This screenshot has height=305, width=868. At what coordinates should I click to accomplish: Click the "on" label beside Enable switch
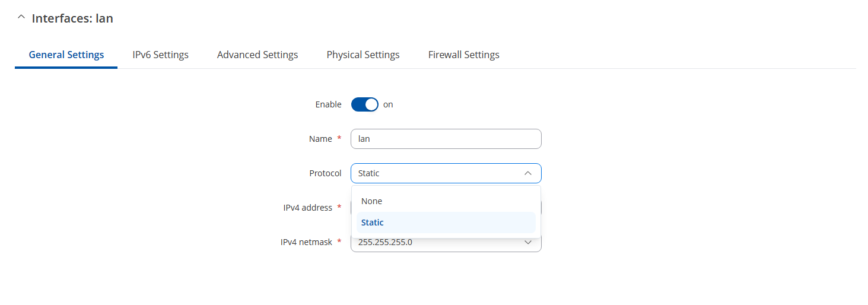point(388,104)
